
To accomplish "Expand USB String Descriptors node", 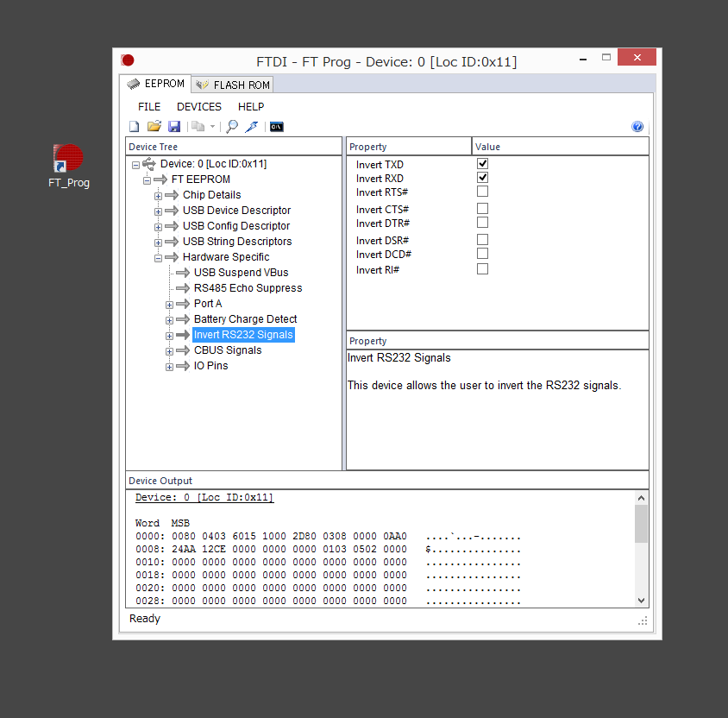I will pyautogui.click(x=159, y=242).
